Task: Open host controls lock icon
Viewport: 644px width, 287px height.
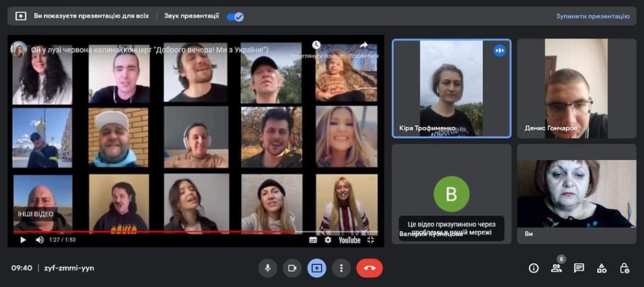Action: coord(624,268)
